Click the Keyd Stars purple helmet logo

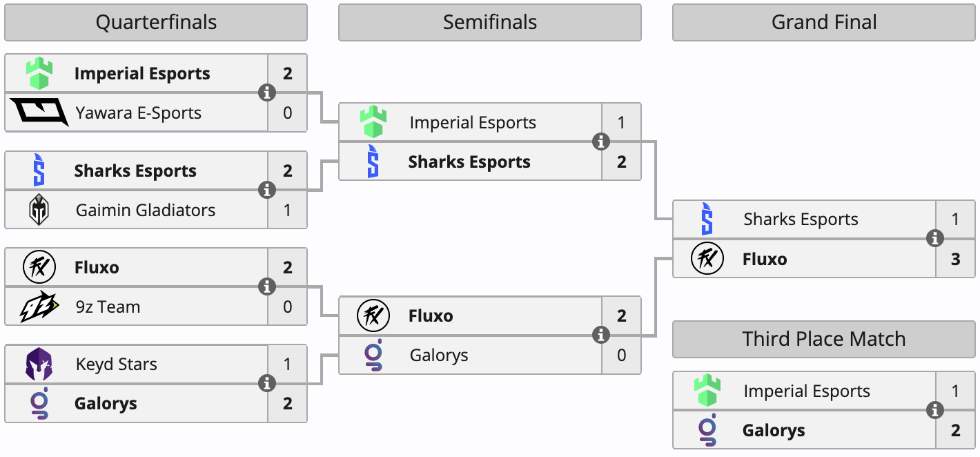click(x=39, y=364)
